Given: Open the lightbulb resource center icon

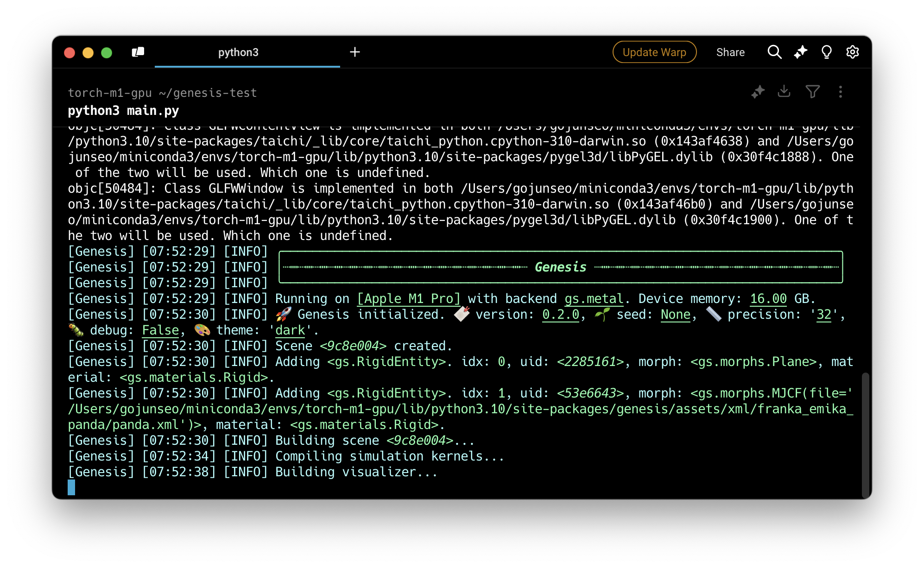Looking at the screenshot, I should 826,52.
